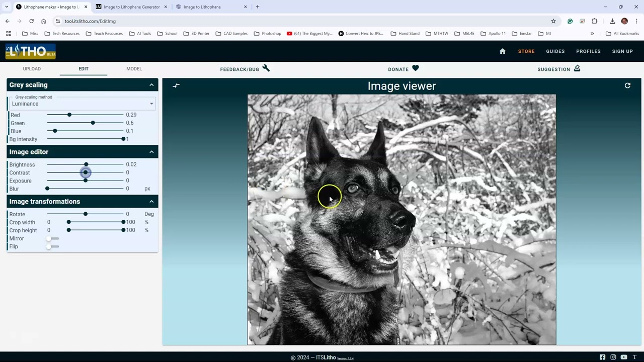Open the Instagram icon in the footer
644x362 pixels.
coord(613,357)
